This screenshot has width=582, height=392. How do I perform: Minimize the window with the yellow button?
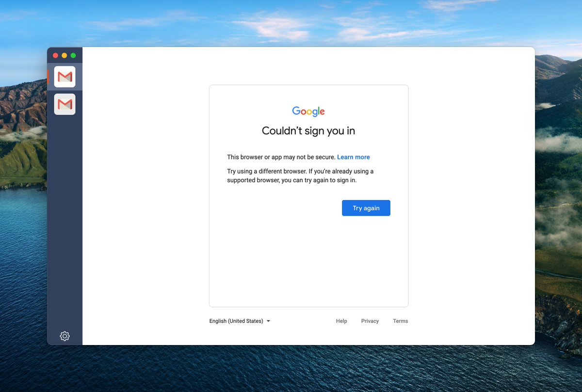64,56
